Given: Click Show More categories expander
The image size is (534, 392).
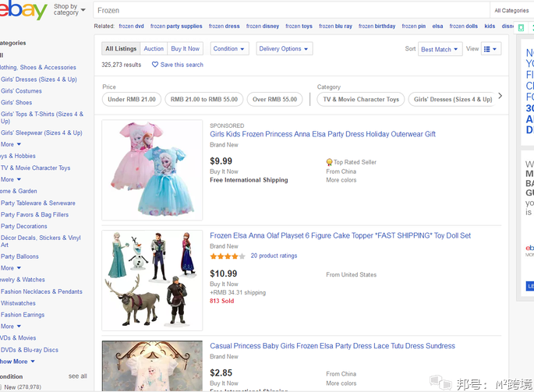Looking at the screenshot, I should tap(17, 362).
